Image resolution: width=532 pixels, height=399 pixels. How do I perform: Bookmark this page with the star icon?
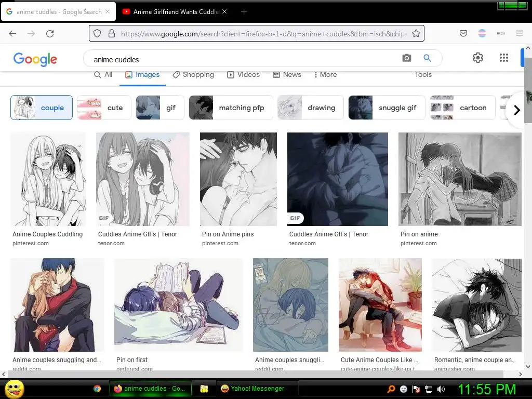(x=416, y=33)
